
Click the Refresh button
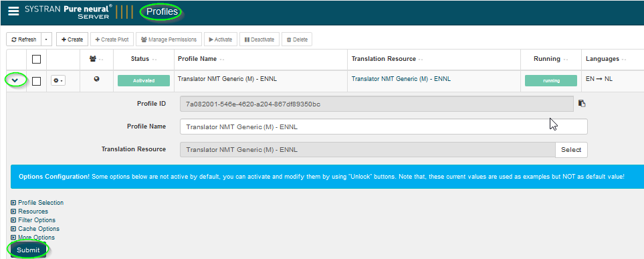tap(24, 39)
